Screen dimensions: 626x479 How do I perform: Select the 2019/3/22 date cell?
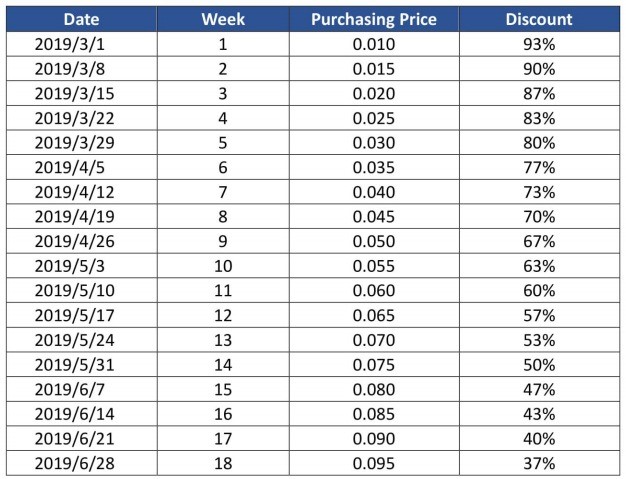pyautogui.click(x=81, y=118)
